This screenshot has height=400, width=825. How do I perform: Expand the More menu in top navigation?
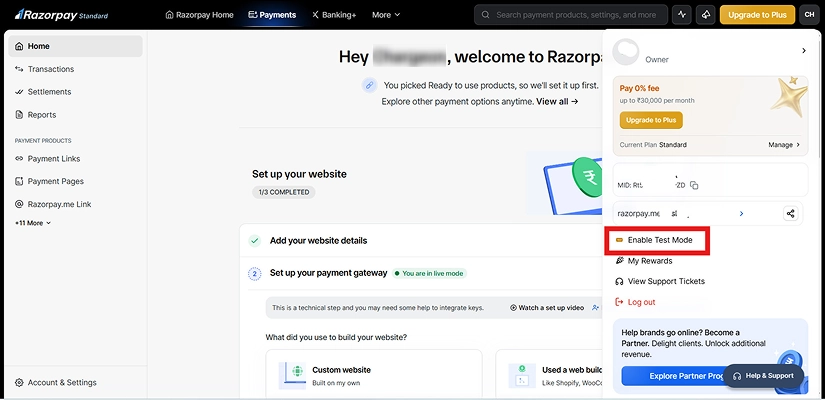tap(386, 15)
